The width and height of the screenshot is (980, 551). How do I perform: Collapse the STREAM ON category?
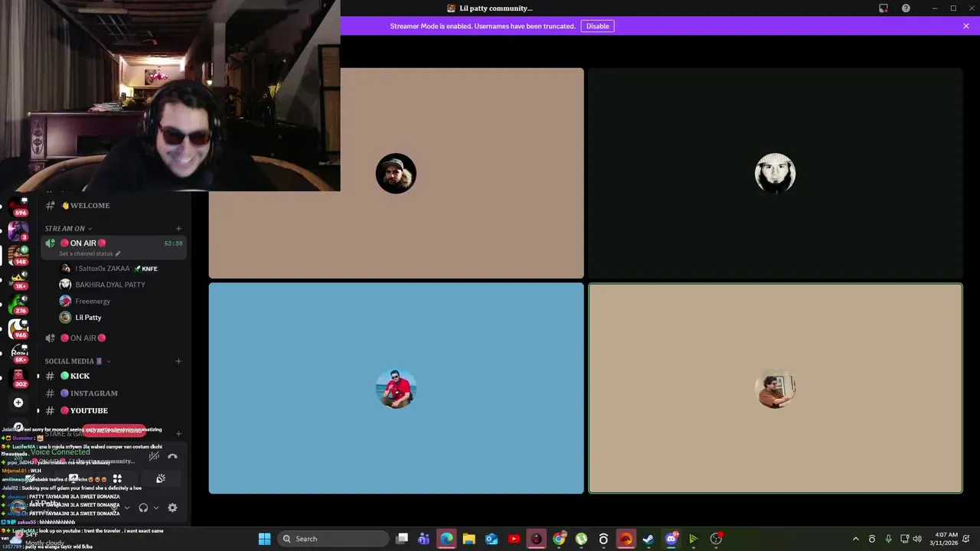pos(68,228)
